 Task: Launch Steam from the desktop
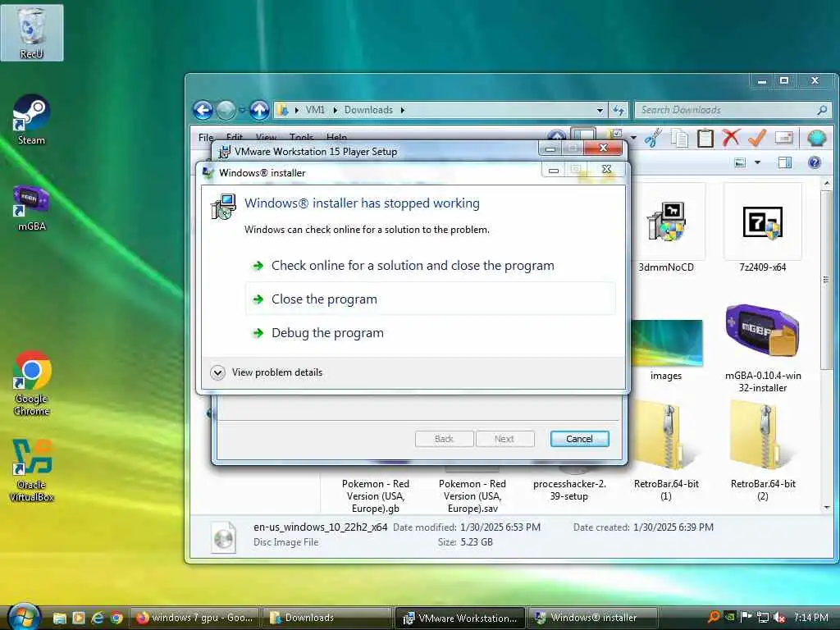[x=32, y=120]
